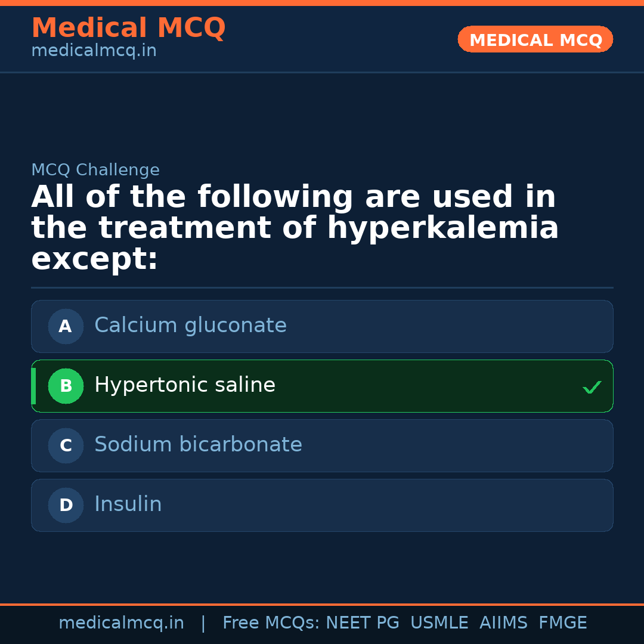
Task: Click USMLE in the footer
Action: point(439,623)
